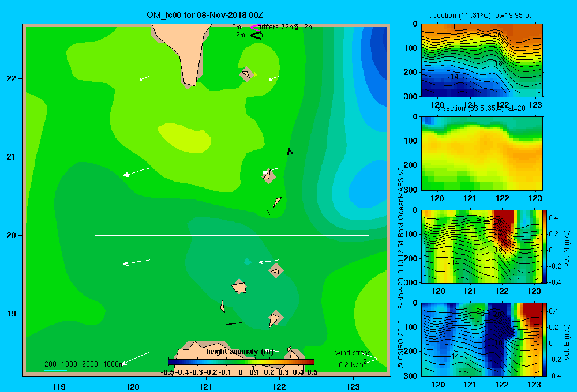Click the 't section (11..31°C) lat=19.95' heading

tap(480, 16)
